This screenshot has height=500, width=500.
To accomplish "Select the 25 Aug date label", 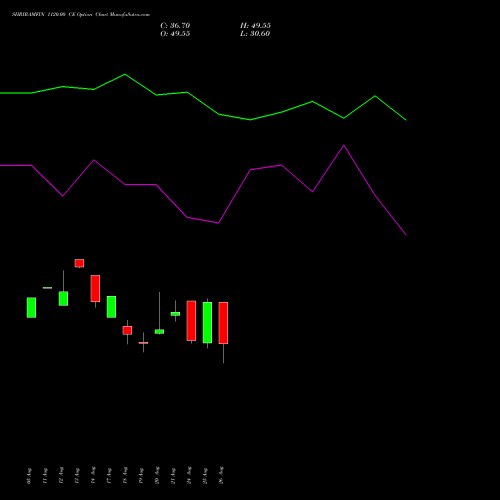I will (x=205, y=476).
